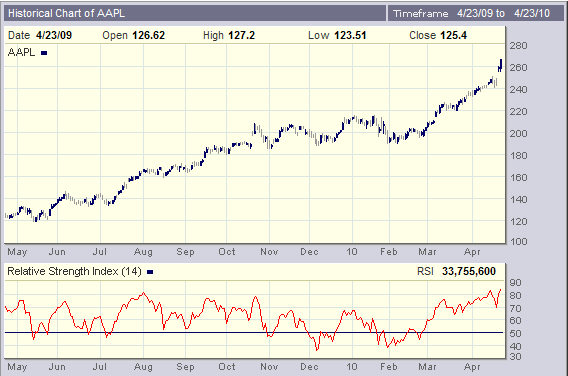Click the 'Historical Chart of AAPL' title

click(66, 13)
